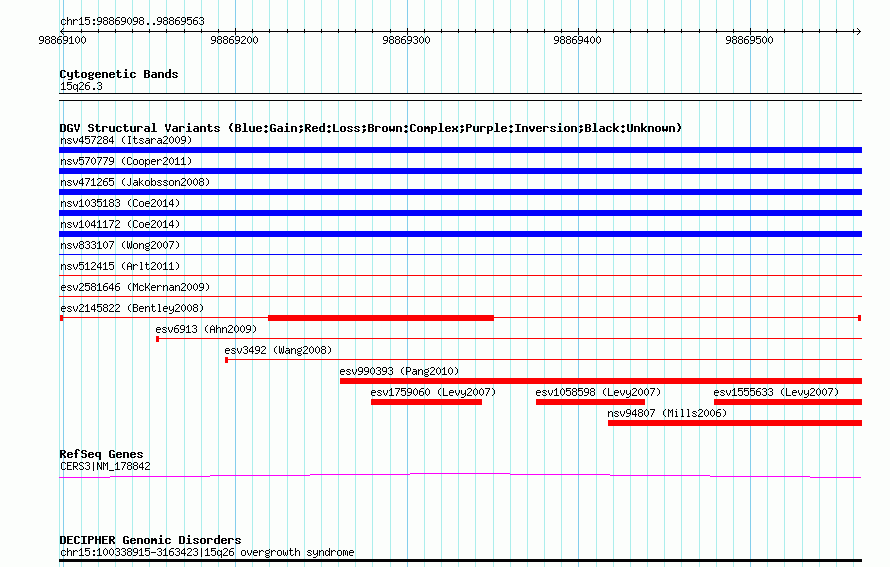The height and width of the screenshot is (567, 890).
Task: Select the blue bar under nsv471265
Action: 460,192
